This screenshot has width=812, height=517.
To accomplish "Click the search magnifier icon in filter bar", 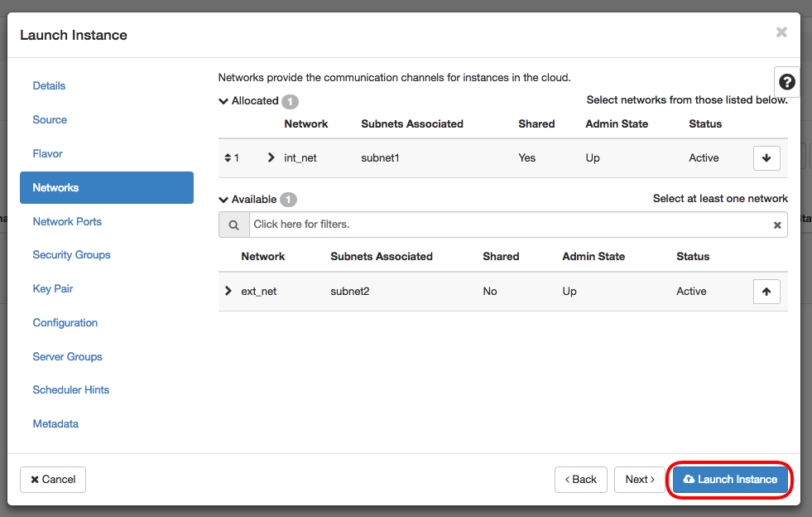I will (234, 225).
